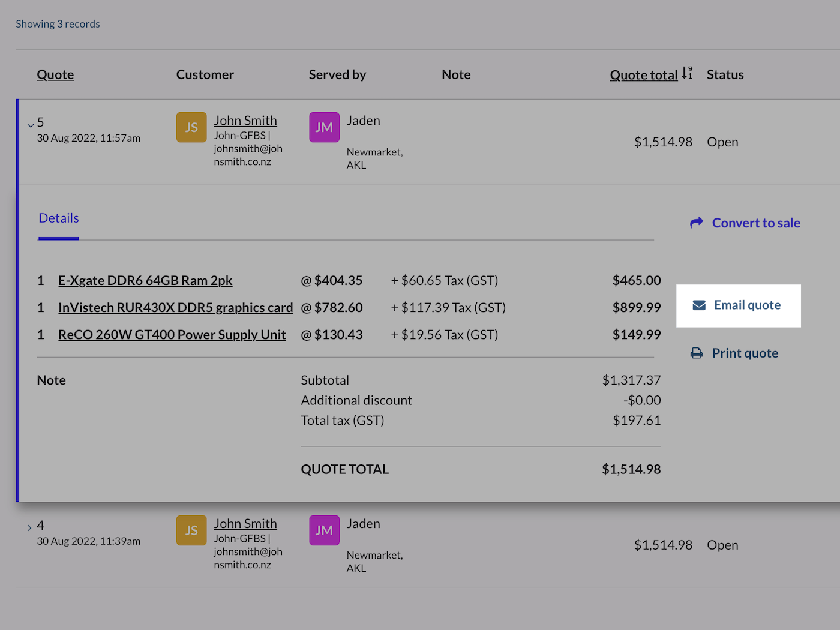Open John Smith customer profile link
Screen dimensions: 840x630
[245, 120]
